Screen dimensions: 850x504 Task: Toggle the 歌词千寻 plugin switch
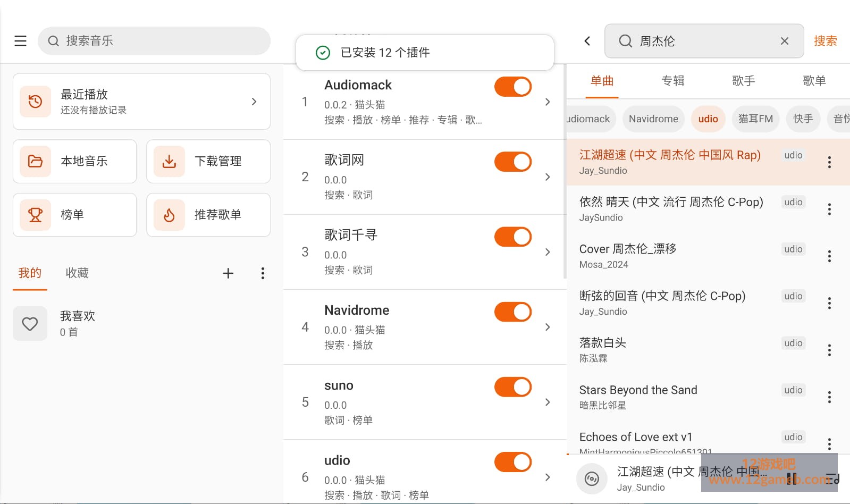pyautogui.click(x=513, y=237)
